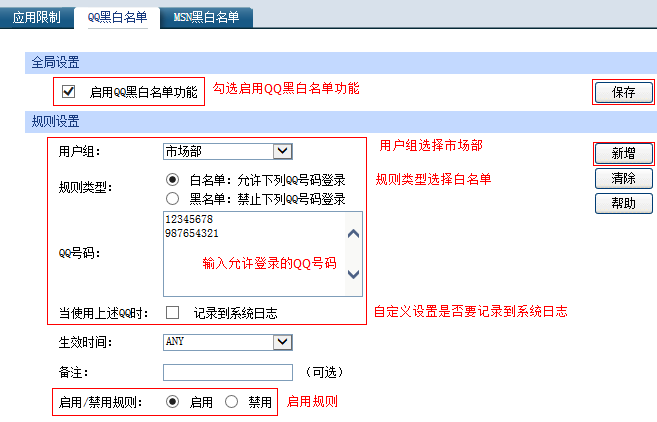Click the QQ number 987654321

click(x=191, y=233)
